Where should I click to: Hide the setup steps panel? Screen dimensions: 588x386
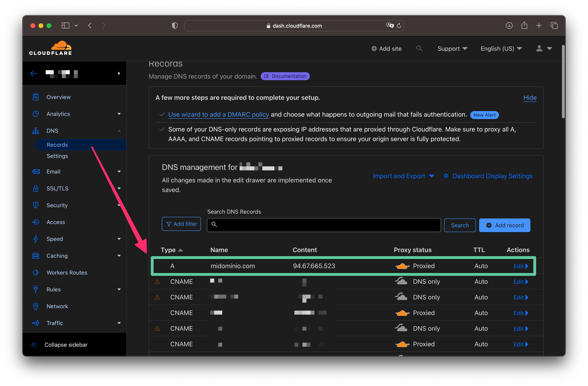coord(530,98)
